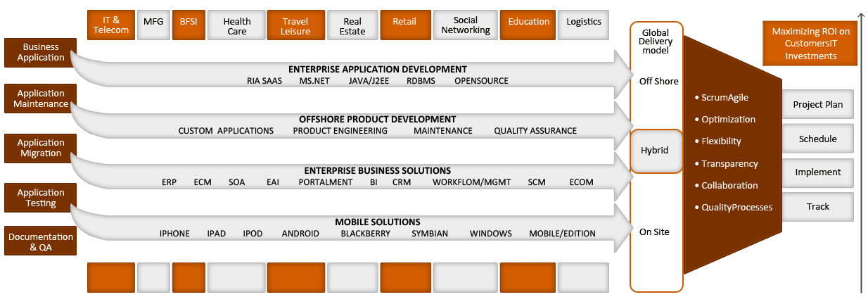Click the Global Delivery model title
Viewport: 868px width, 304px height.
pyautogui.click(x=656, y=41)
